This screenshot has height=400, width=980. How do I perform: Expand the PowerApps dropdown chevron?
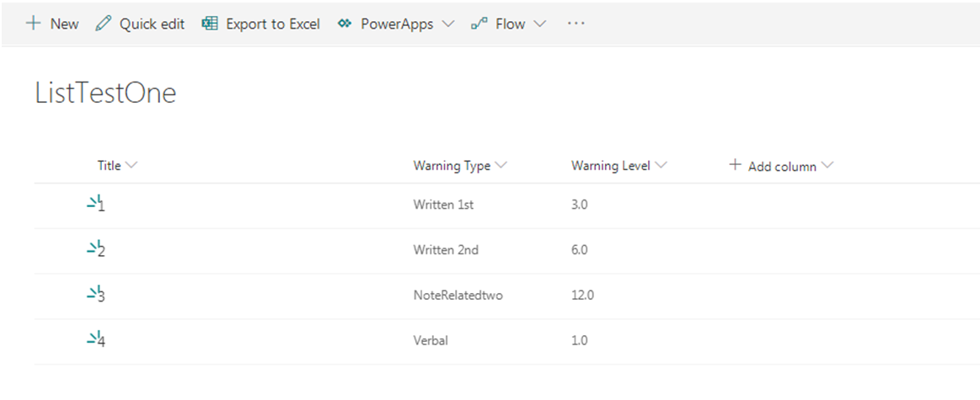pyautogui.click(x=447, y=24)
